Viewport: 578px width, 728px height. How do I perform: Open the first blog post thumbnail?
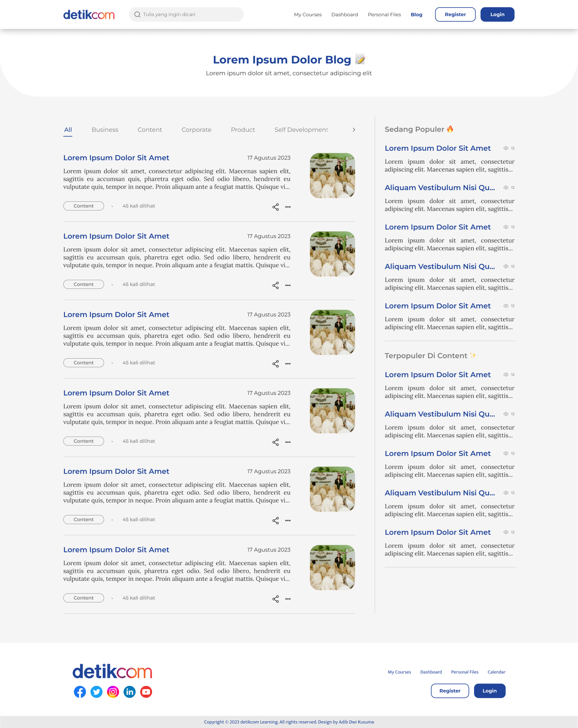tap(333, 175)
